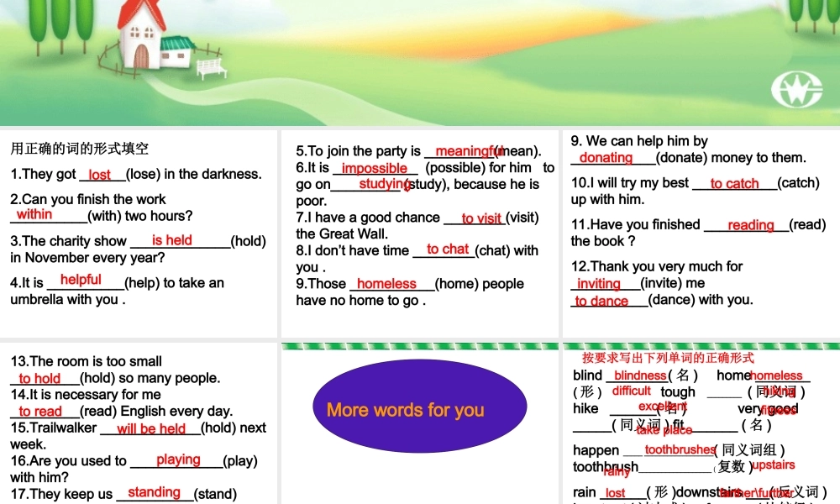
Task: Click the heading '用正确的词的形式填空'
Action: [79, 149]
